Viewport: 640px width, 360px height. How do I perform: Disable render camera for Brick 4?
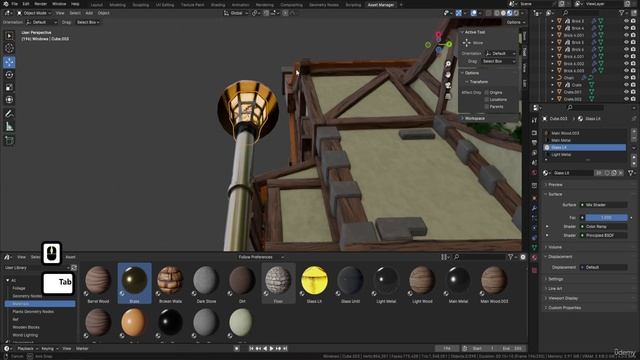click(633, 28)
